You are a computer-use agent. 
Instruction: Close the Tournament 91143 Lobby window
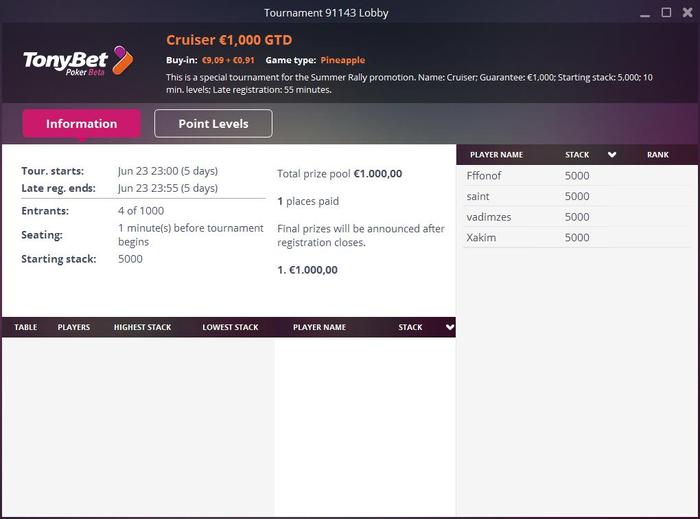point(686,12)
